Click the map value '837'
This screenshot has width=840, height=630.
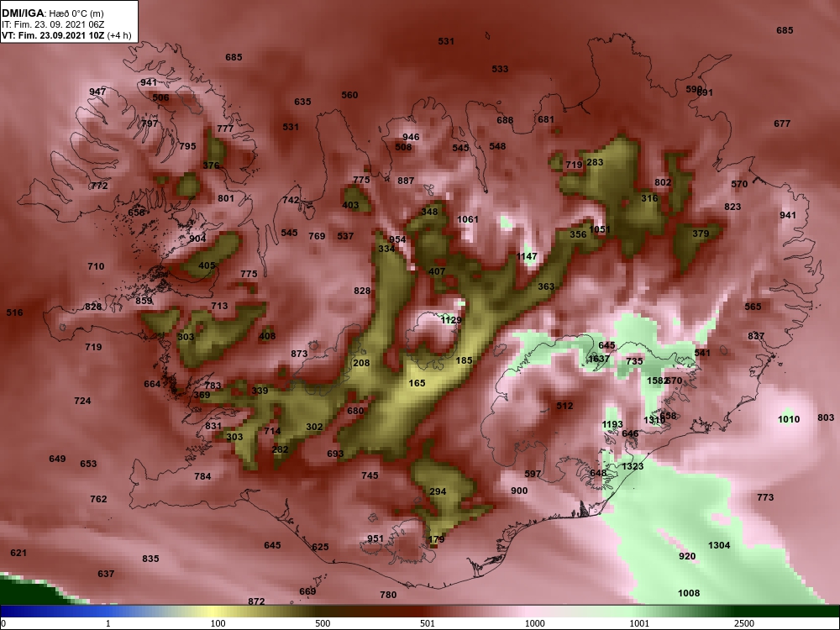[757, 336]
